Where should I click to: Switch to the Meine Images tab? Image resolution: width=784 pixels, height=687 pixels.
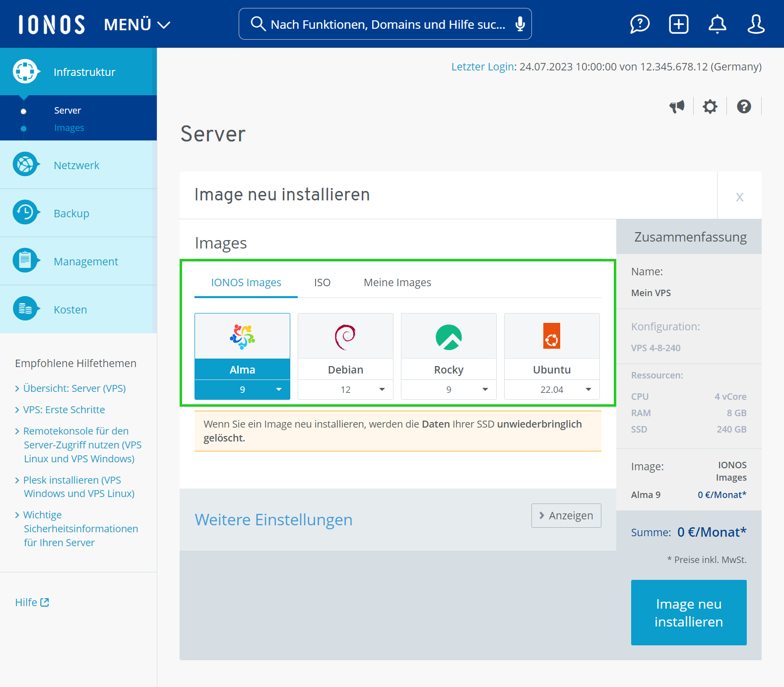coord(397,282)
